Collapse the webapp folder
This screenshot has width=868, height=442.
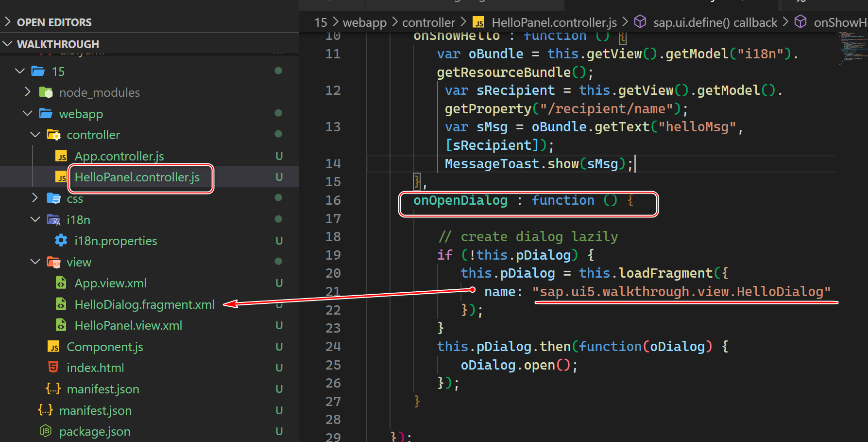[27, 113]
